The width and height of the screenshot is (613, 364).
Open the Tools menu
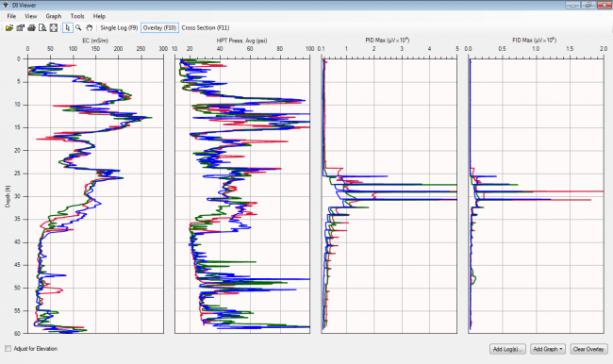point(77,16)
